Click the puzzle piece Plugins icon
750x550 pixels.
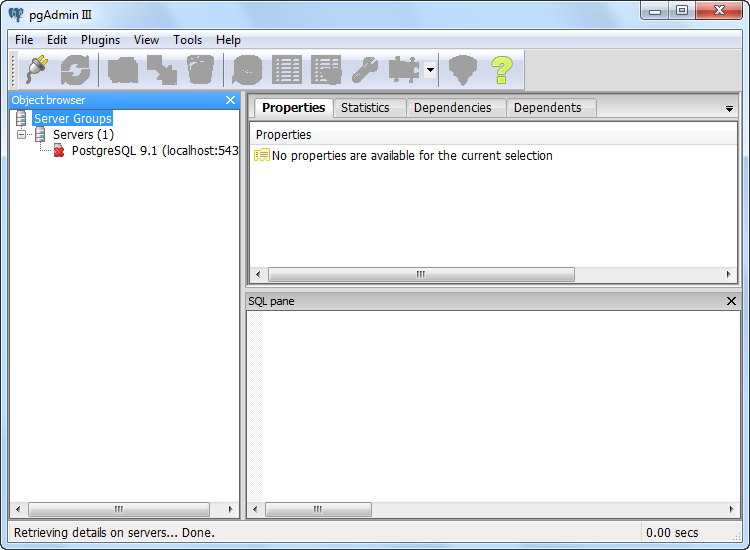pyautogui.click(x=403, y=70)
